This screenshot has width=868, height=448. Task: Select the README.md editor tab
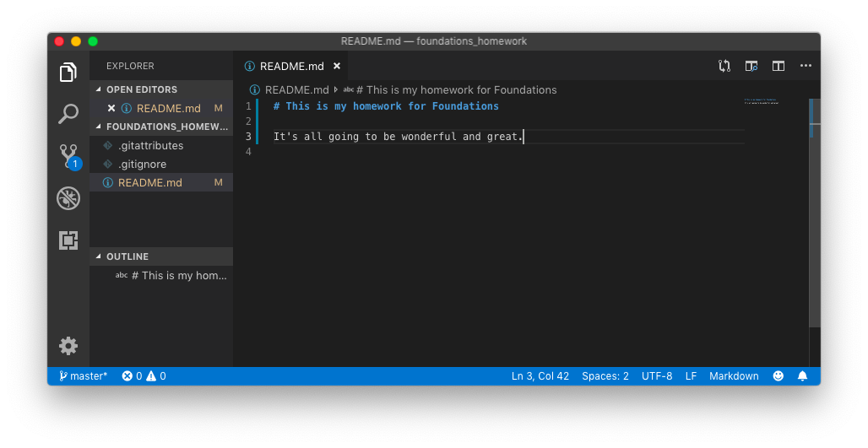coord(292,67)
